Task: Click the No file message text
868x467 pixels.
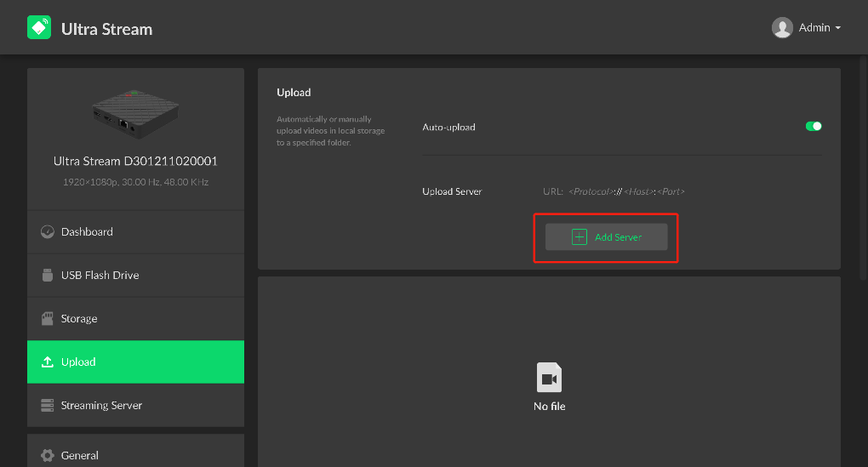Action: coord(550,406)
